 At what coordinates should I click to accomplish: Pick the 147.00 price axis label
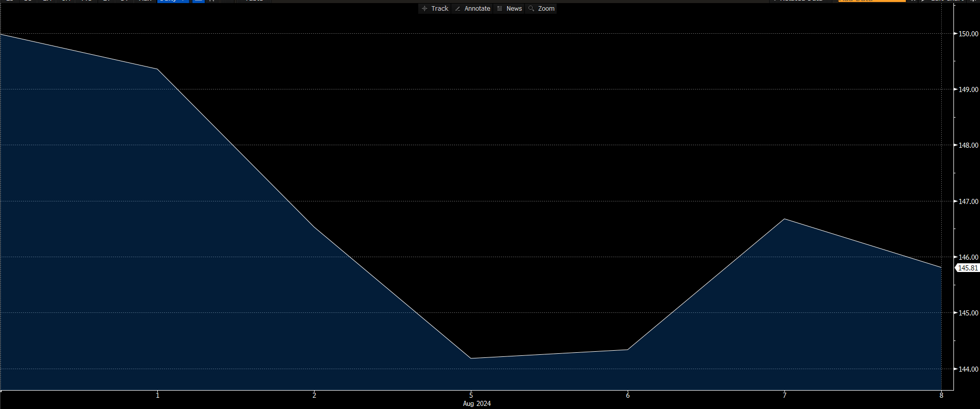tap(968, 201)
